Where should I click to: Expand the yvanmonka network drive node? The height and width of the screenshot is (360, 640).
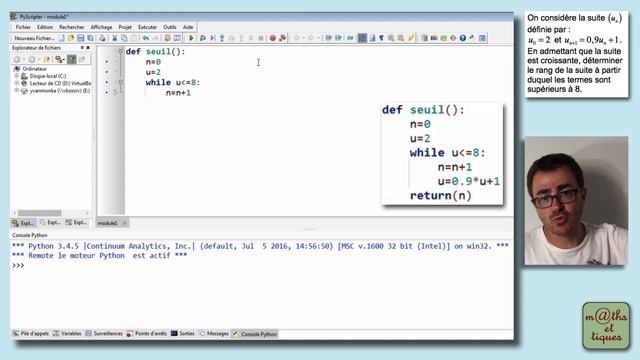coord(17,91)
